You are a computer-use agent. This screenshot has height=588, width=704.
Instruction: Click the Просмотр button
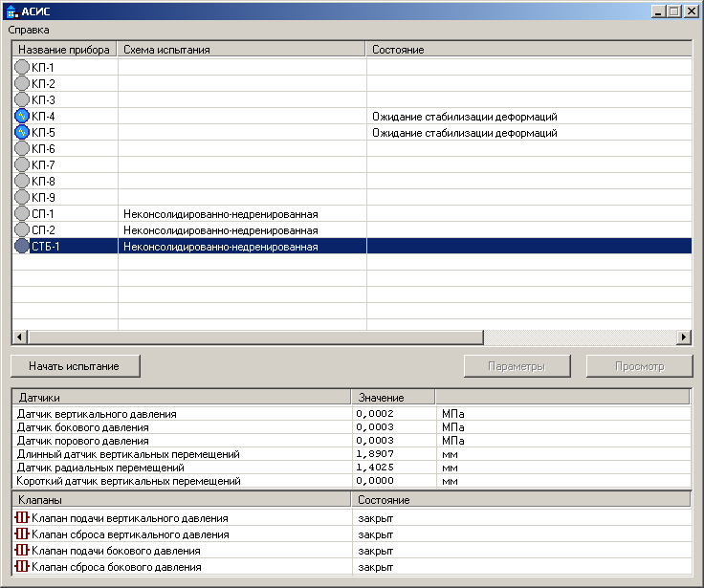(x=639, y=366)
